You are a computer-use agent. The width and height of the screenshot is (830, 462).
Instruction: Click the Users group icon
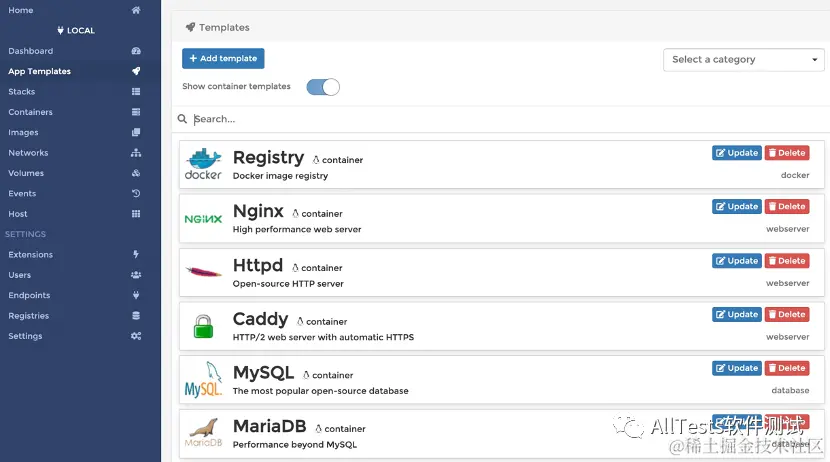coord(136,275)
